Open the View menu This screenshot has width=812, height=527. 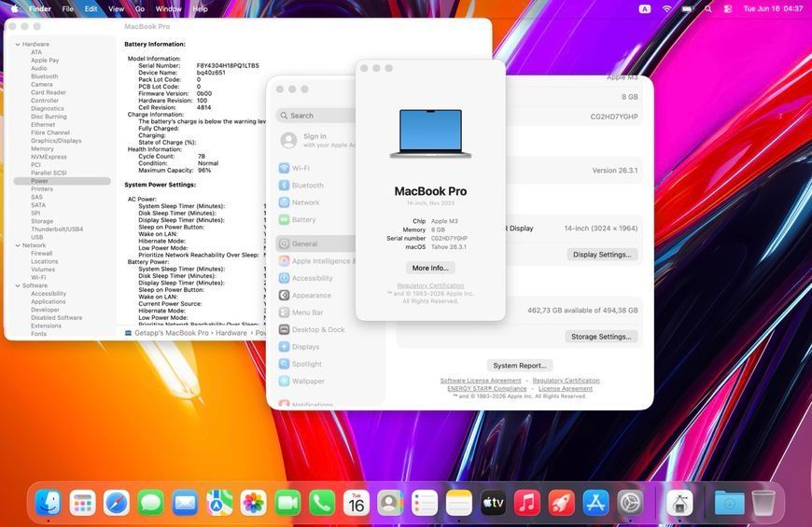click(x=116, y=8)
